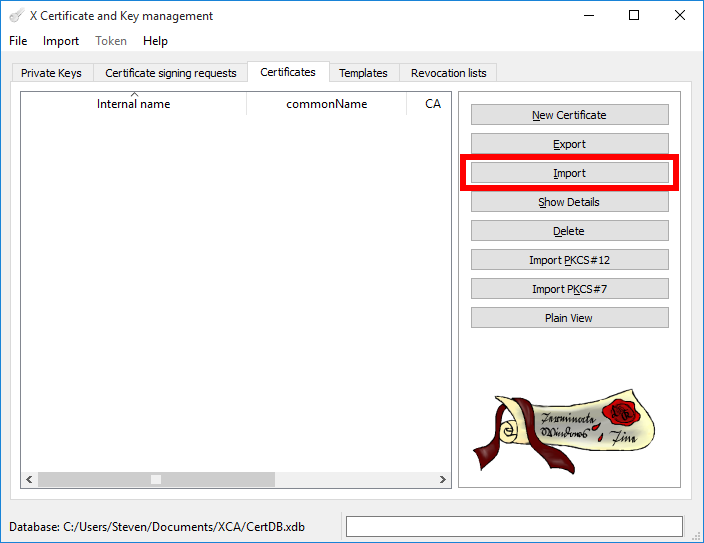Click the Import PKCS#7 button
The width and height of the screenshot is (704, 543).
(569, 289)
